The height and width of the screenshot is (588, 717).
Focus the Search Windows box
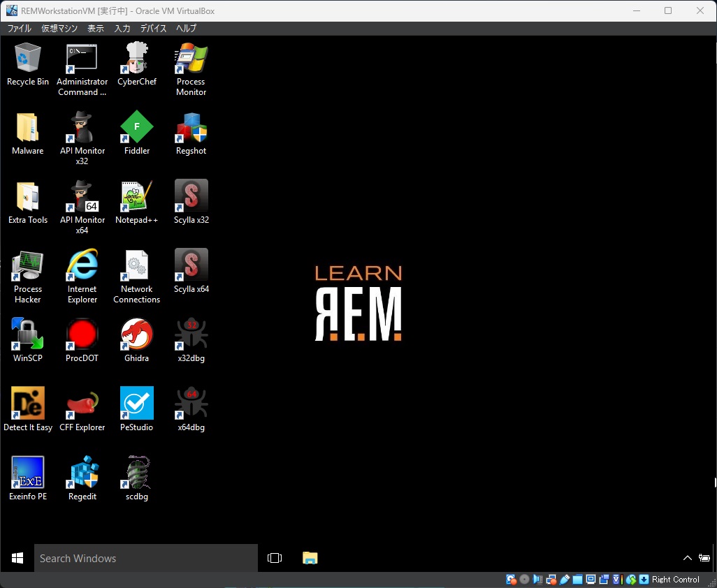146,558
